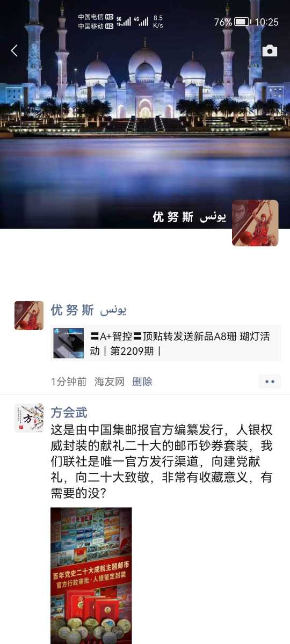View the stamp and coin set image
290x644 pixels.
[x=91, y=575]
